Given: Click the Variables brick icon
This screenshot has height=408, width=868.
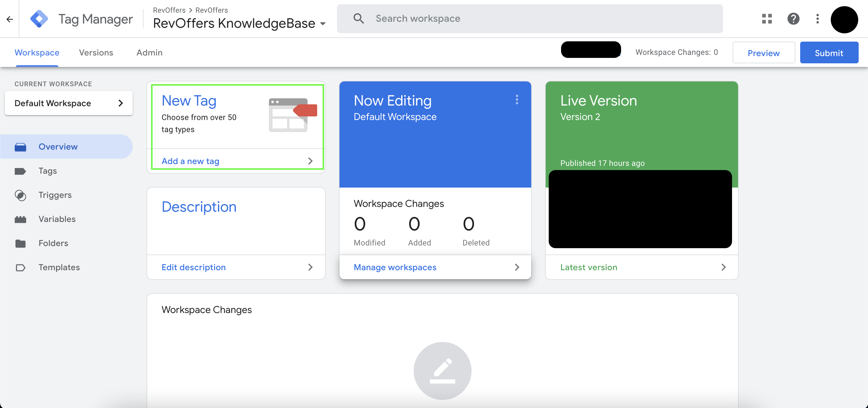Looking at the screenshot, I should pyautogui.click(x=20, y=219).
